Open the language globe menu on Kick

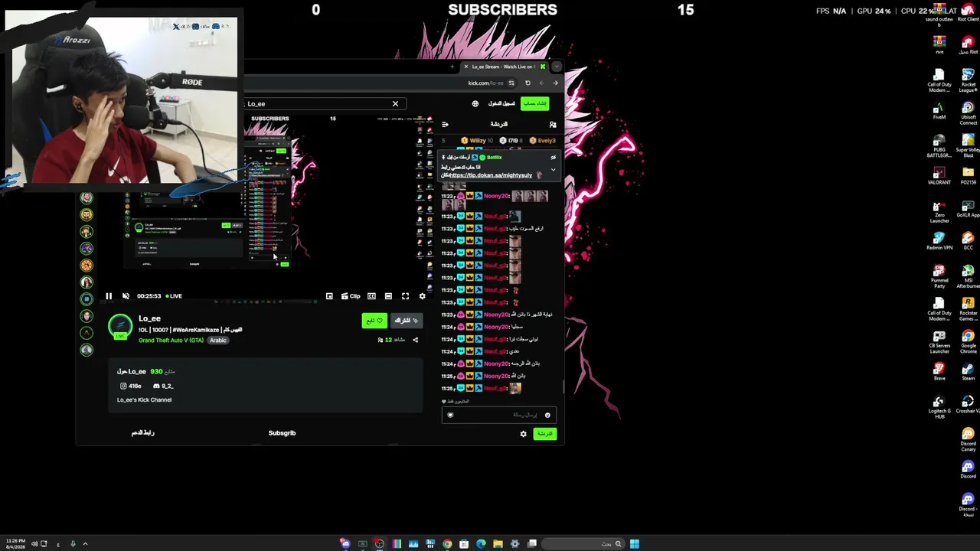click(x=475, y=103)
